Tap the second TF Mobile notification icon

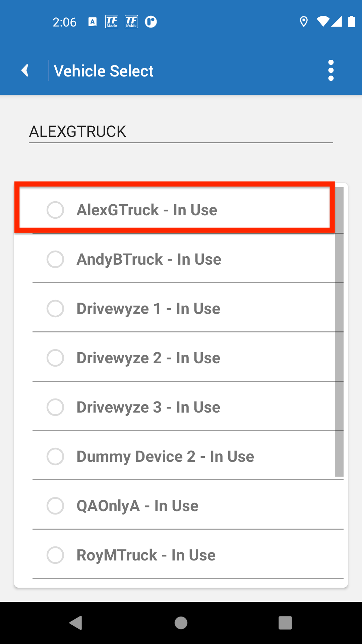(131, 22)
